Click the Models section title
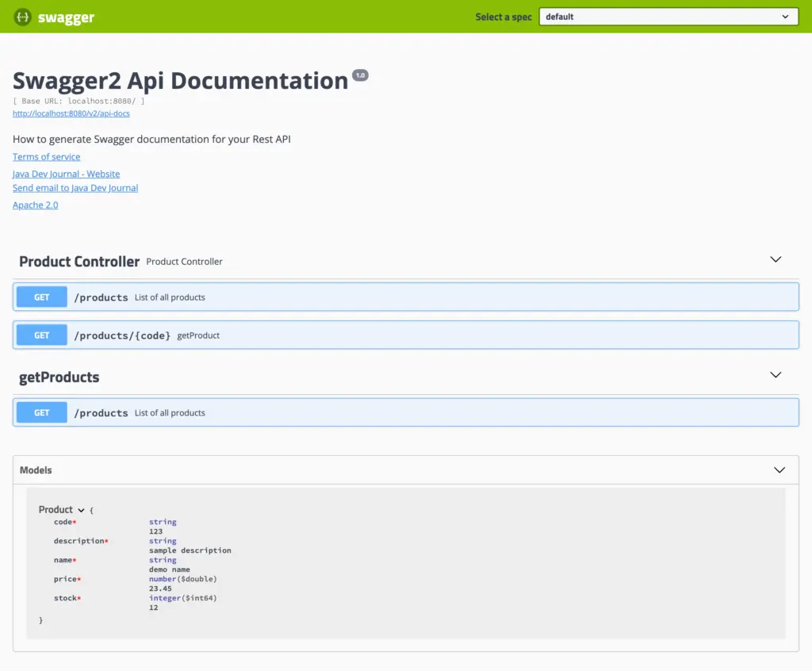This screenshot has height=671, width=812. point(36,470)
